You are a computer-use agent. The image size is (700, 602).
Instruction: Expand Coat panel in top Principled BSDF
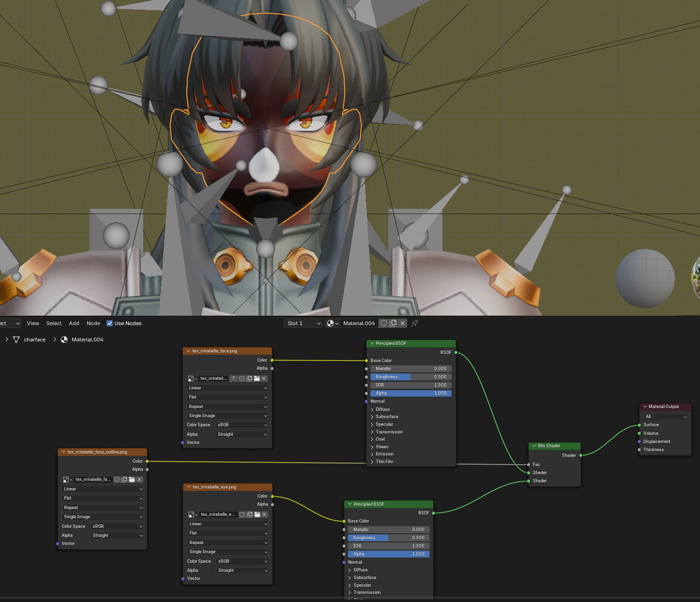372,439
